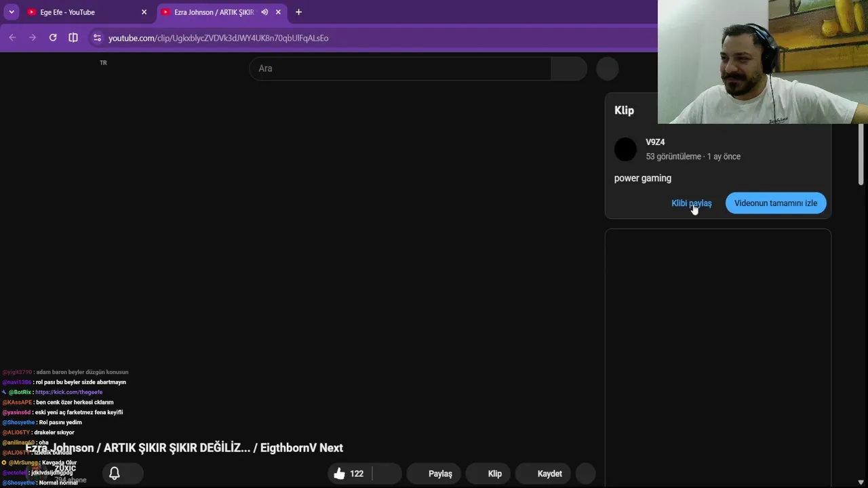Select the Klip panel heading
This screenshot has height=488, width=868.
[x=624, y=110]
